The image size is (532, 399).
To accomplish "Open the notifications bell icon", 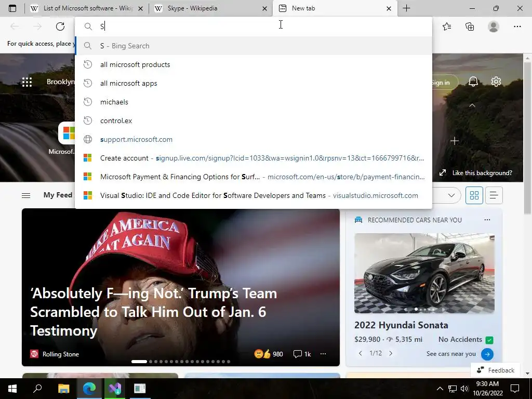I will point(473,82).
